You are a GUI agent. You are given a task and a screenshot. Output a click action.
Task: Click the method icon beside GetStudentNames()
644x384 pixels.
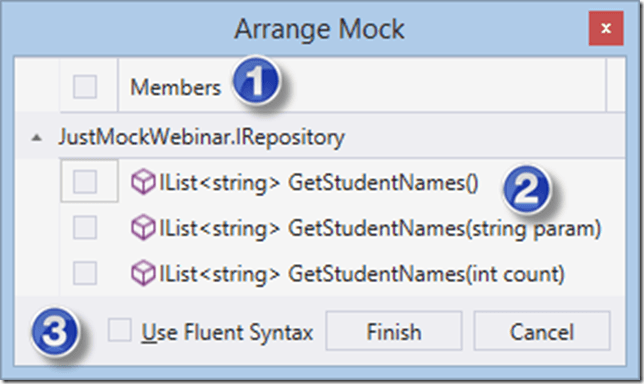tap(143, 182)
